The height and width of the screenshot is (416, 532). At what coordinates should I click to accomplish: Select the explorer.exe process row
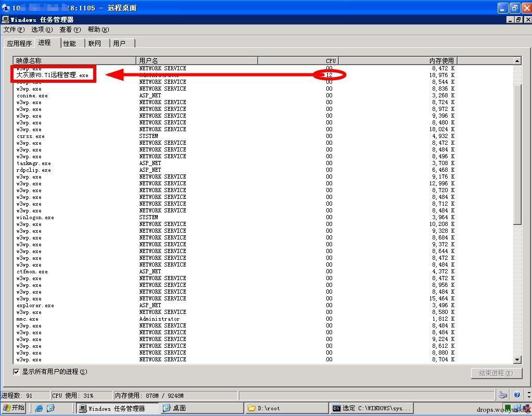[x=263, y=306]
